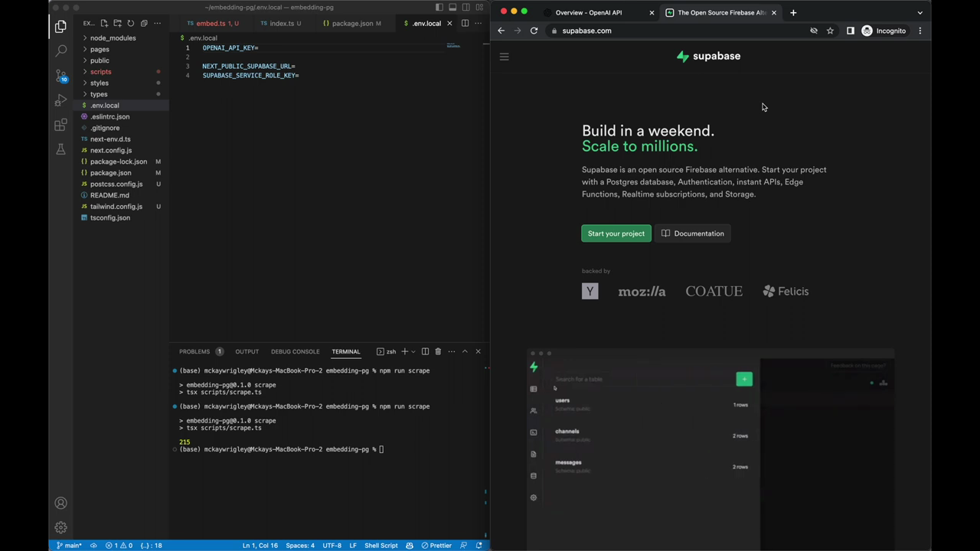Show the Output panel tab
The image size is (980, 551).
(247, 351)
